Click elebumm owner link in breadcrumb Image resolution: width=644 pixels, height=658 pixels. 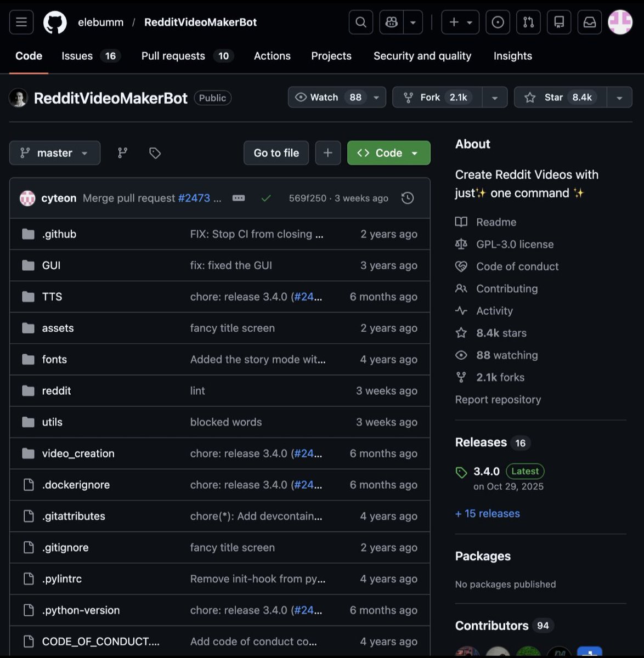point(100,22)
